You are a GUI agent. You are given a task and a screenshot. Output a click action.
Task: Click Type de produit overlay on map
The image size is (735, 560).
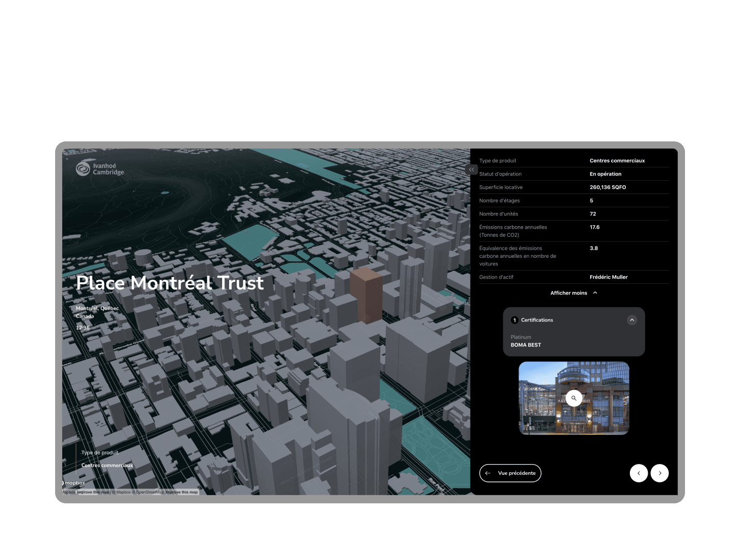pos(100,453)
